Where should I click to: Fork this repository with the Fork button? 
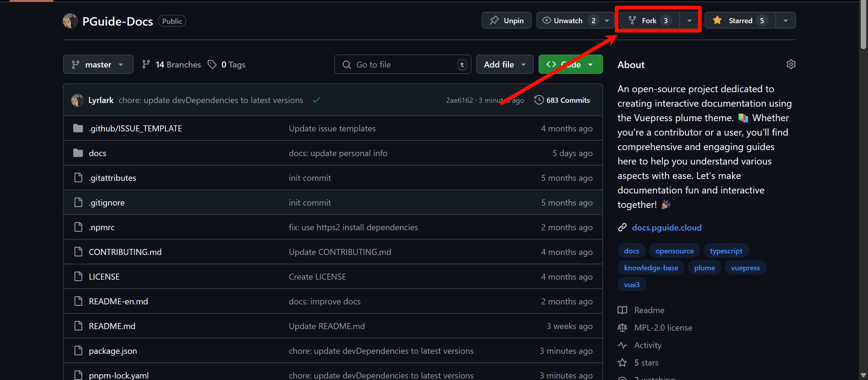650,20
